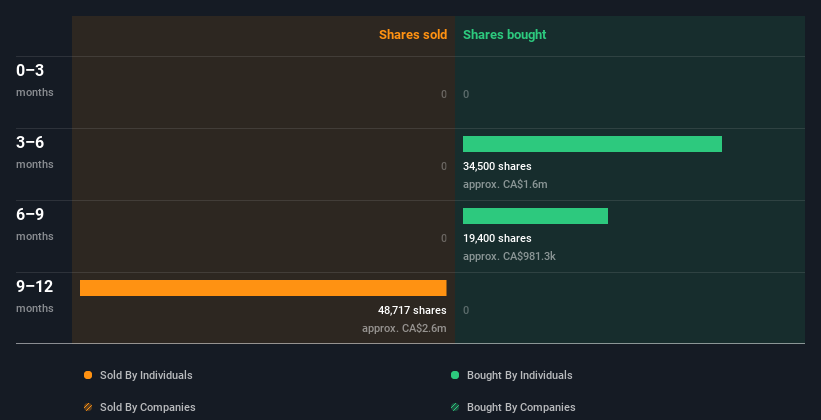Click the orange Sold By Individuals legend dot
821x420 pixels.
88,375
